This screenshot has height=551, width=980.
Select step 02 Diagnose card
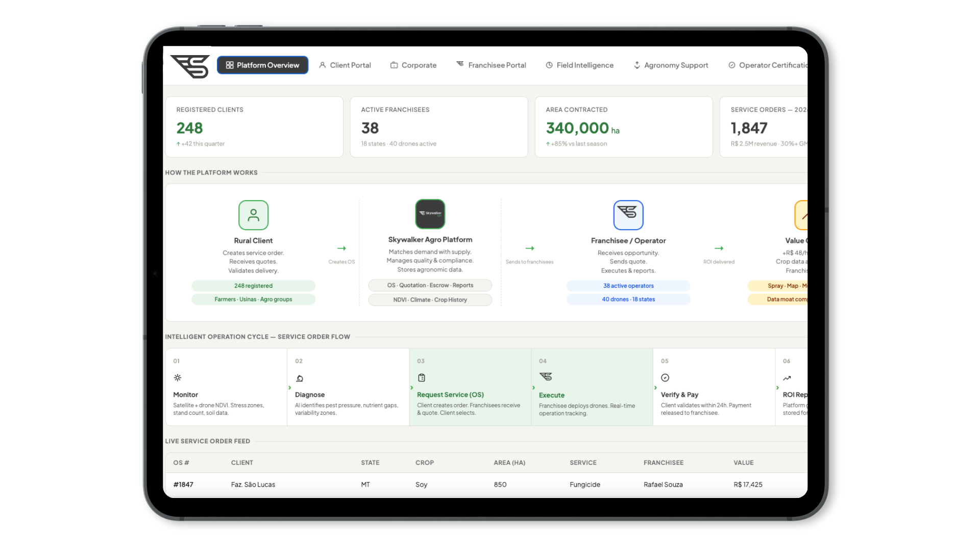(x=348, y=387)
